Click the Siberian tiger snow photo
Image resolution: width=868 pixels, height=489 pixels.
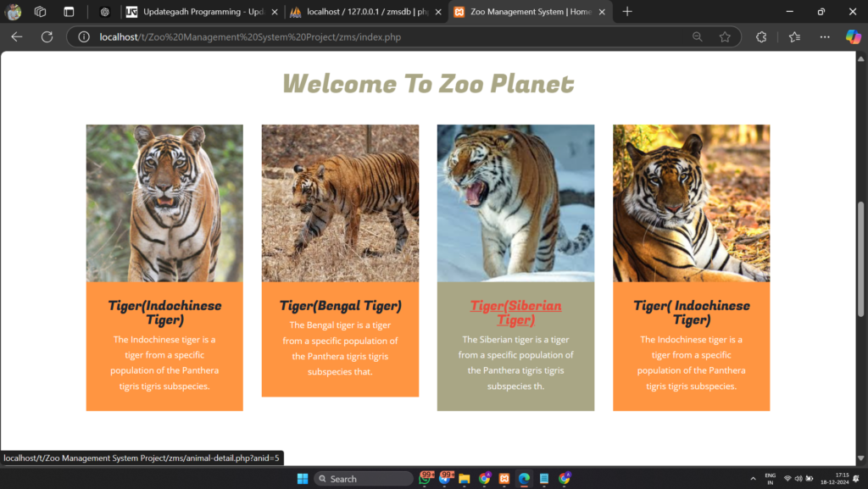click(516, 203)
